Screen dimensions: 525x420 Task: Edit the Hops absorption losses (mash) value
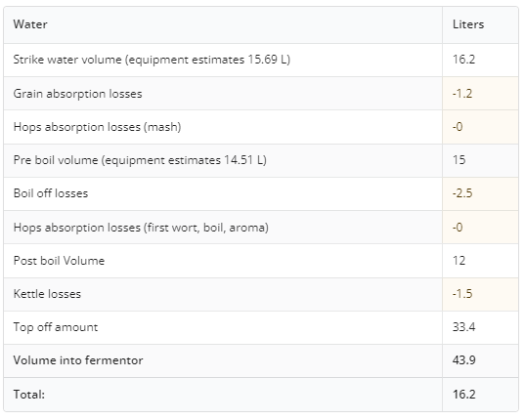480,127
